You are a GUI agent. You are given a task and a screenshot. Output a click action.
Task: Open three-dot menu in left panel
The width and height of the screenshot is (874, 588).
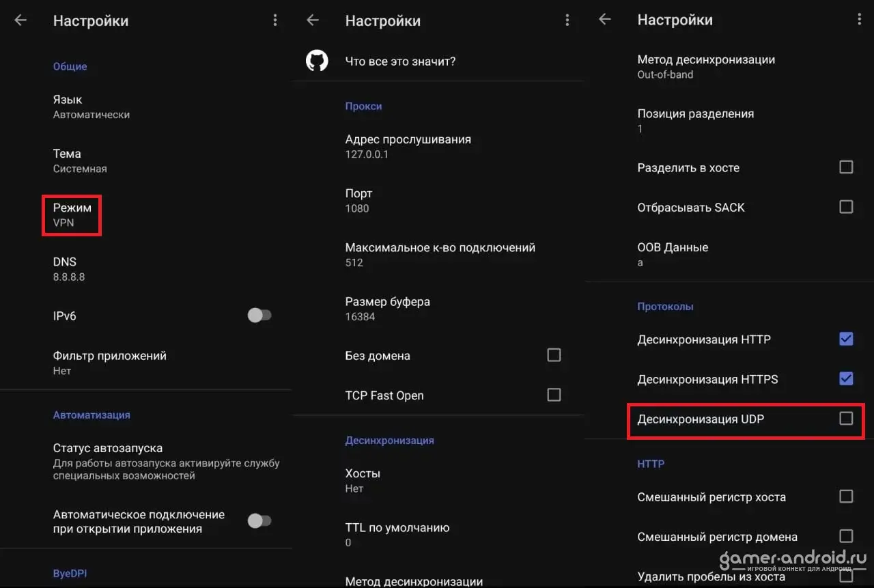(x=275, y=20)
